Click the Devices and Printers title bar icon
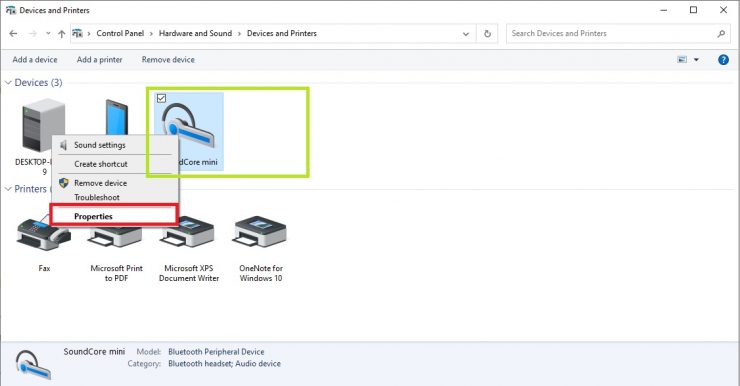The width and height of the screenshot is (740, 386). (x=10, y=10)
